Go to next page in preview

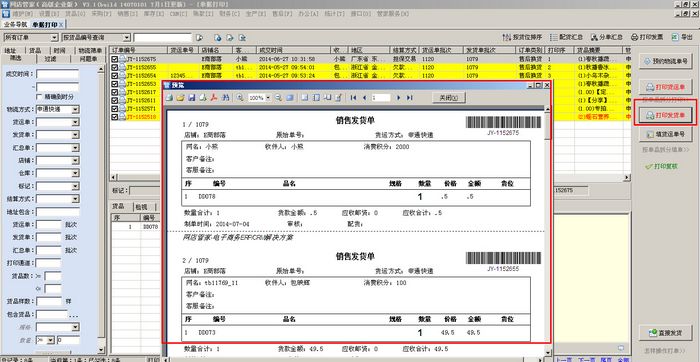tap(398, 97)
